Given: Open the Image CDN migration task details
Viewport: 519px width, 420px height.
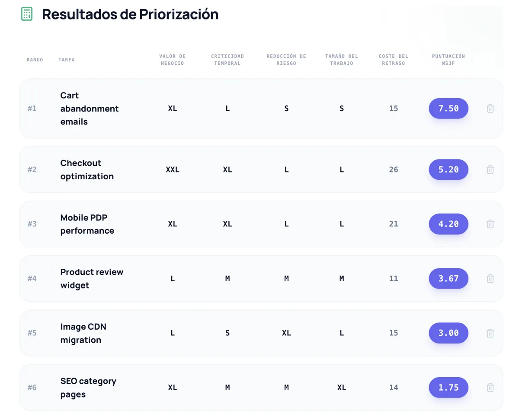Looking at the screenshot, I should click(x=83, y=333).
